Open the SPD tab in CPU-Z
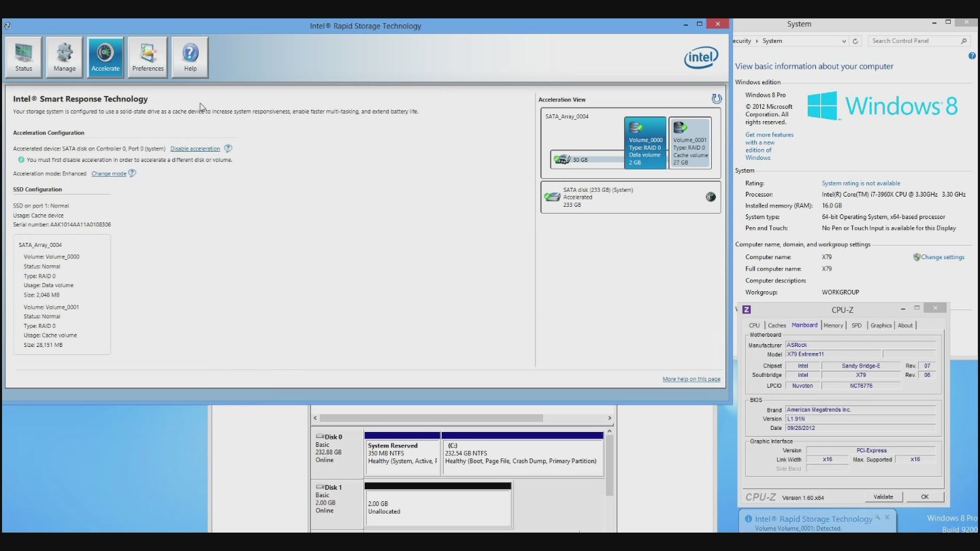The width and height of the screenshot is (980, 551). 856,325
